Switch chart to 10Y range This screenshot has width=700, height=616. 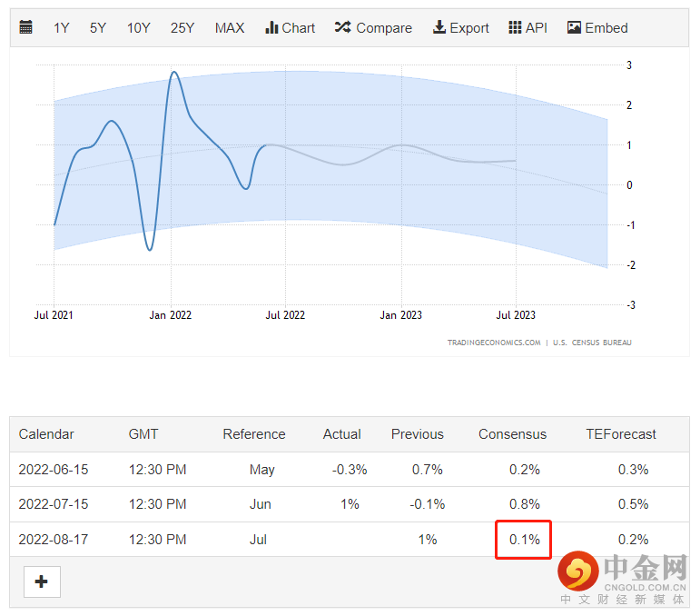pos(138,28)
